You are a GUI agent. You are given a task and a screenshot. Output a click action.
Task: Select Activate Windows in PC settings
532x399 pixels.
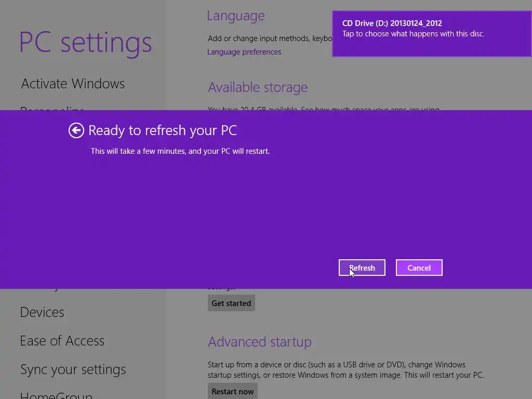73,84
